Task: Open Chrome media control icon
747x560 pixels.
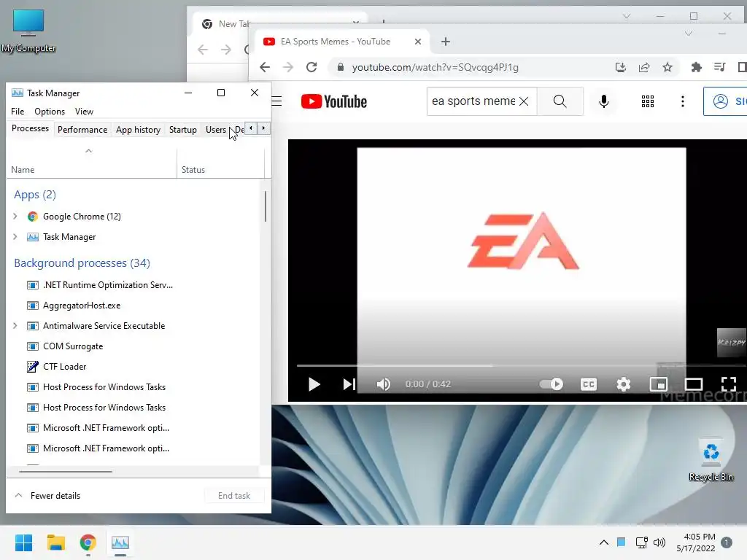Action: click(x=720, y=67)
